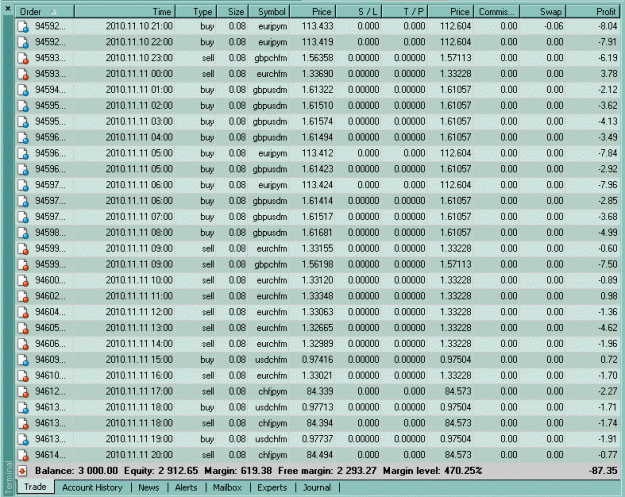The width and height of the screenshot is (625, 497).
Task: Click the total profit -87.35
Action: click(603, 471)
